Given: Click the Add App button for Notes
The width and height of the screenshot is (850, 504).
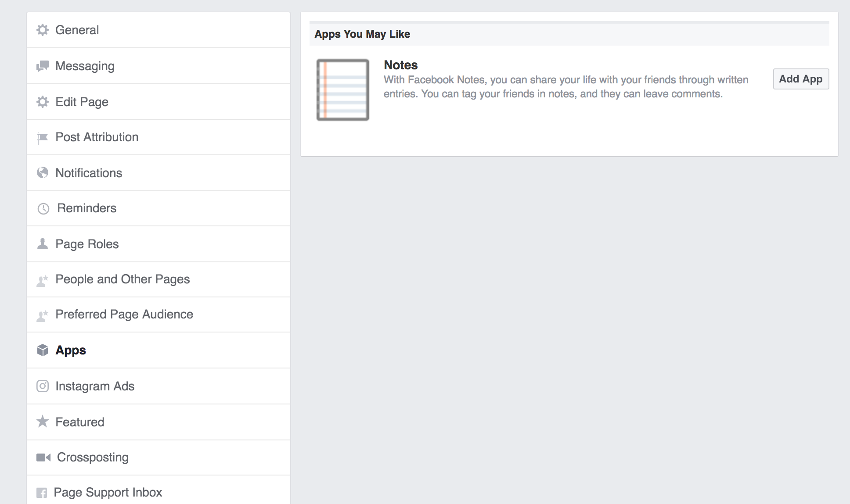Looking at the screenshot, I should [x=801, y=79].
